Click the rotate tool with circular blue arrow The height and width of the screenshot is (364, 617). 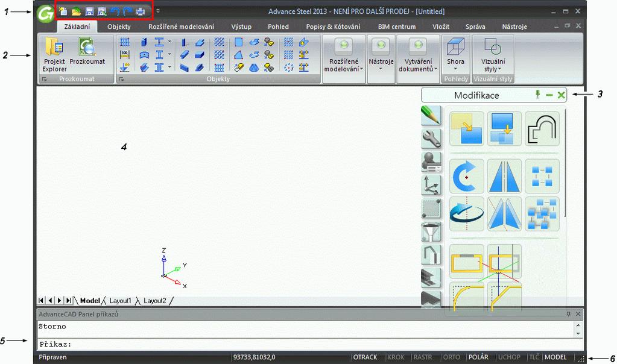466,176
